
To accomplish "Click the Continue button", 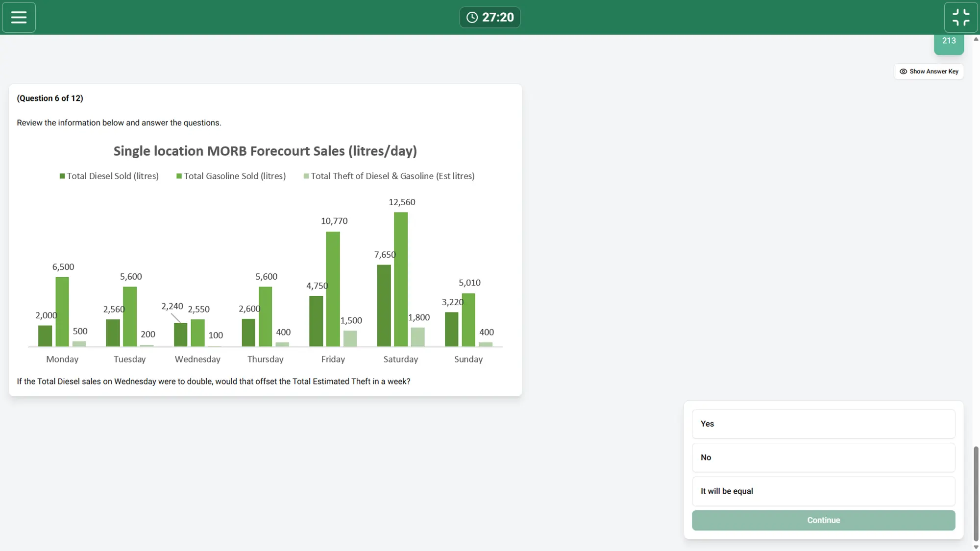I will coord(824,520).
